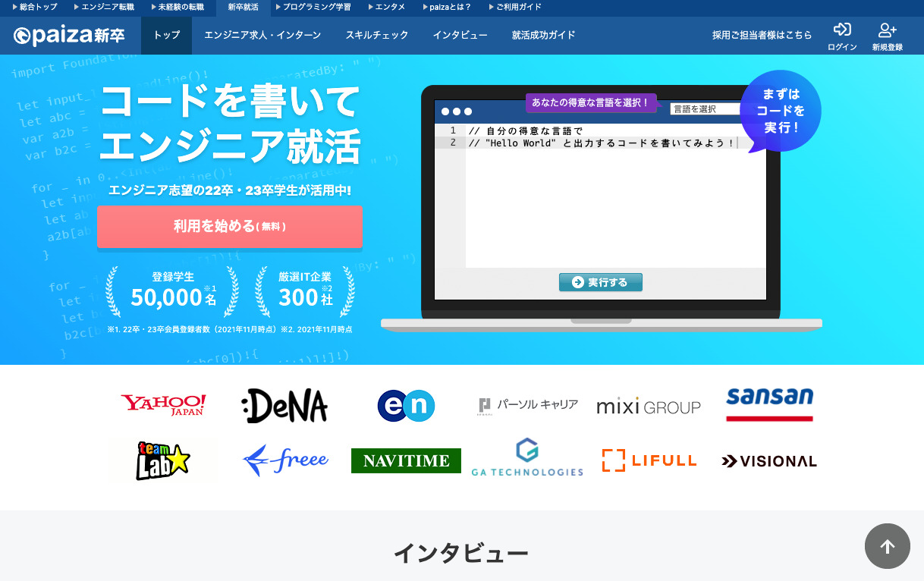924x581 pixels.
Task: Click the インタビュー section heading
Action: pos(461,553)
